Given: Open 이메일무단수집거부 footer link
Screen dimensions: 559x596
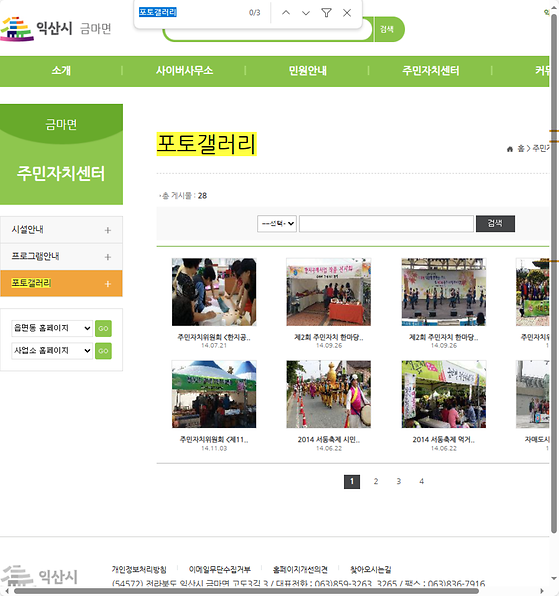Looking at the screenshot, I should click(x=220, y=569).
